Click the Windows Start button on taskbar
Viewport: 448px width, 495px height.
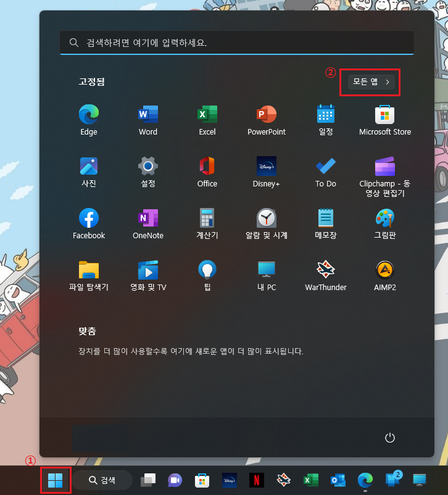(56, 480)
